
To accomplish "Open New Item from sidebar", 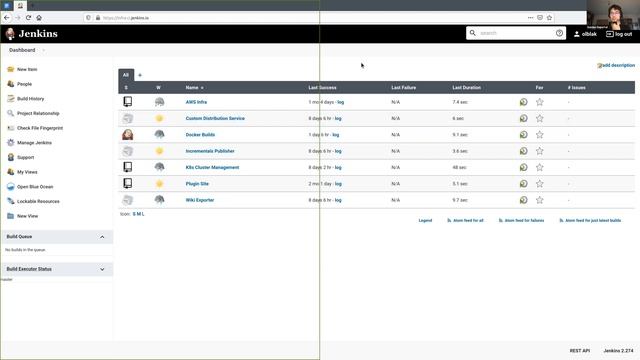I will coord(27,69).
